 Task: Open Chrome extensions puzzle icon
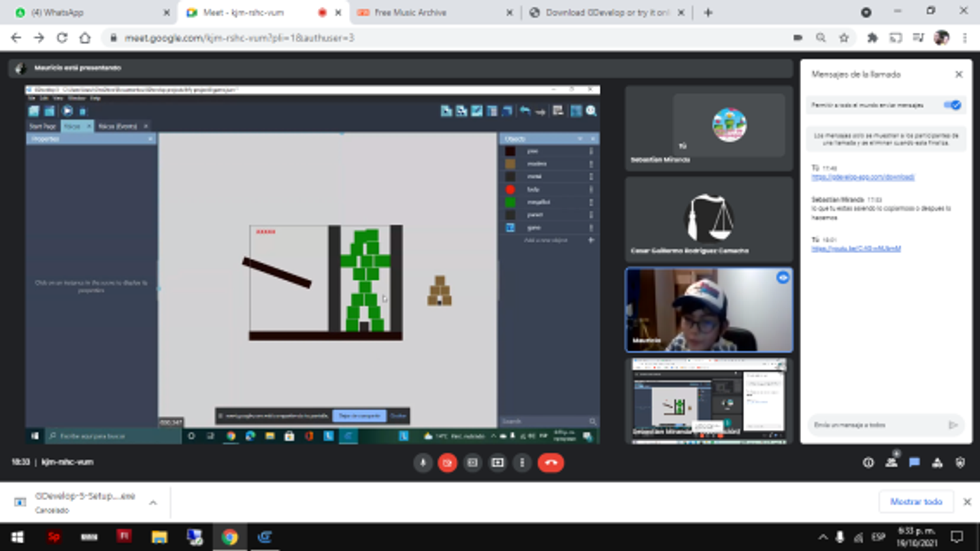pos(872,38)
